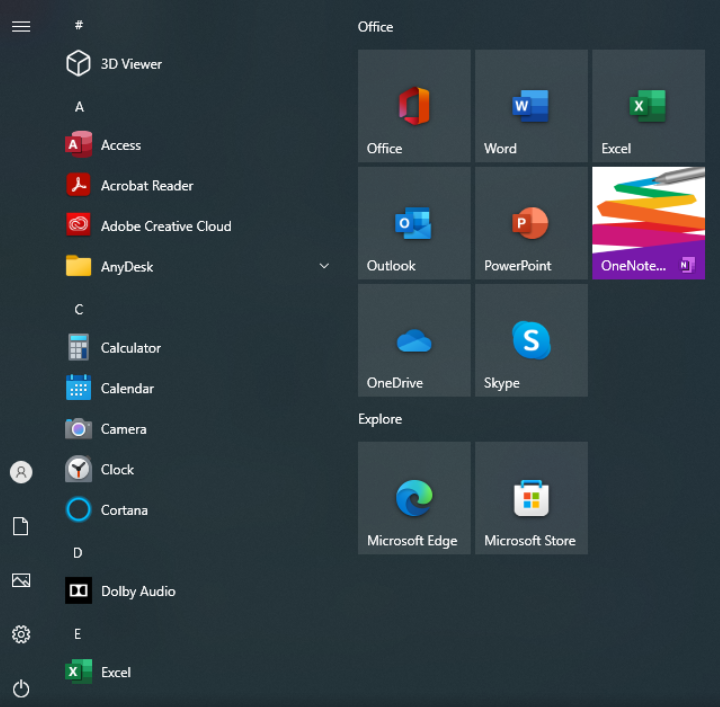Open the Documents icon in sidebar

(21, 526)
